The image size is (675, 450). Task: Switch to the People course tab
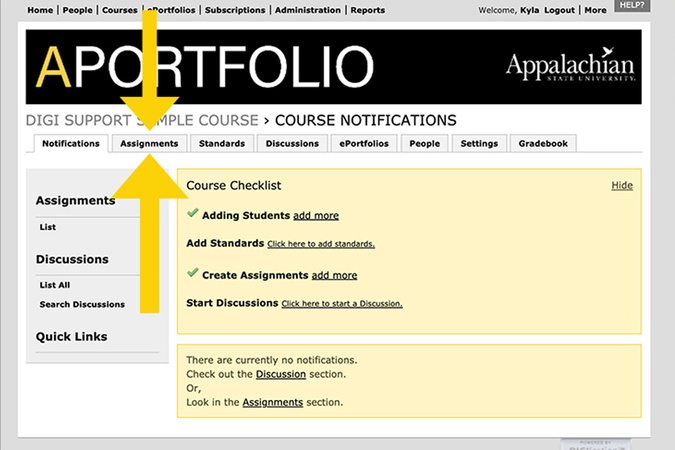point(424,144)
